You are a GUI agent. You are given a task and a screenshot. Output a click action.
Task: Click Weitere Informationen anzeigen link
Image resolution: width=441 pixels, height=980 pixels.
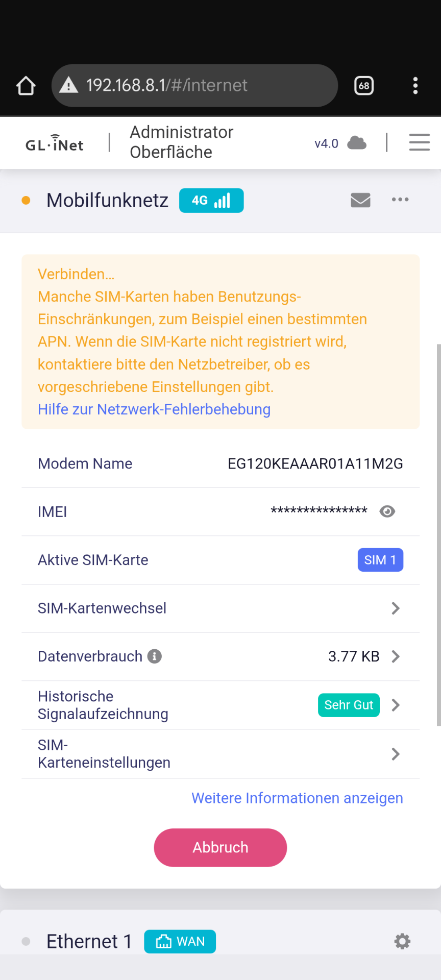pos(297,798)
